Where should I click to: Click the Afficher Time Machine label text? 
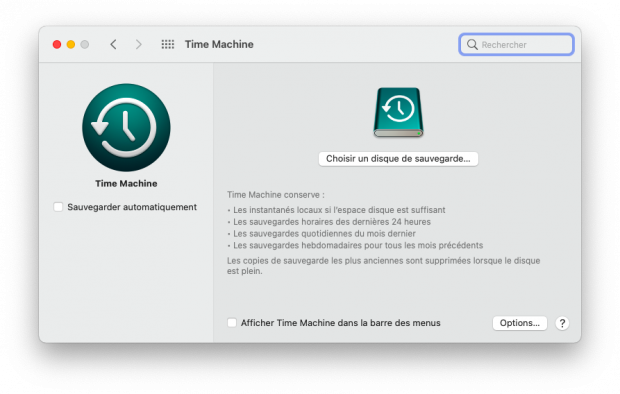tap(340, 323)
